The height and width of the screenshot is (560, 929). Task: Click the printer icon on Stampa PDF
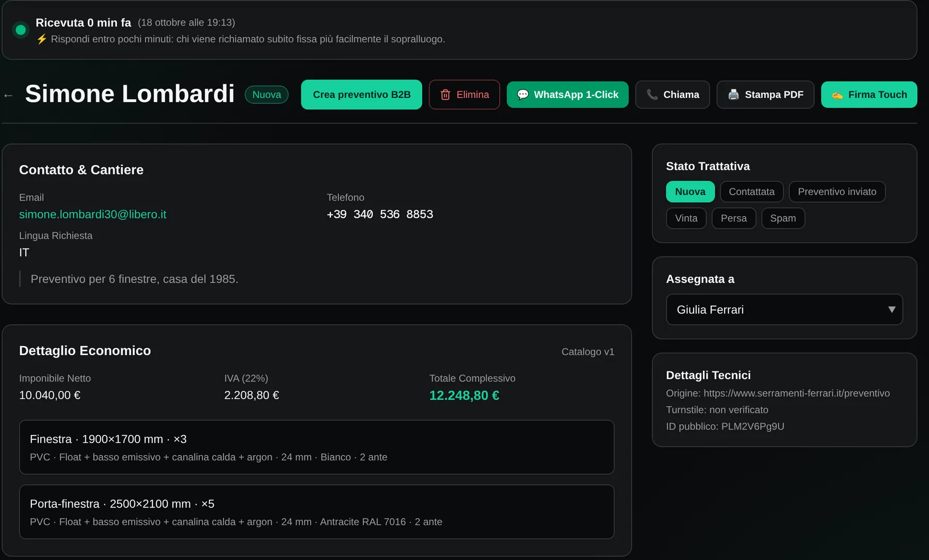(x=733, y=94)
